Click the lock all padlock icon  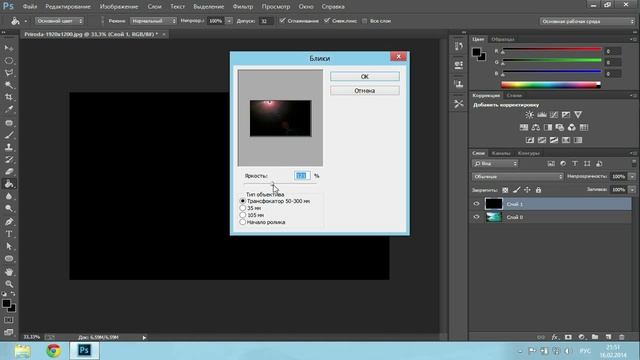[538, 190]
